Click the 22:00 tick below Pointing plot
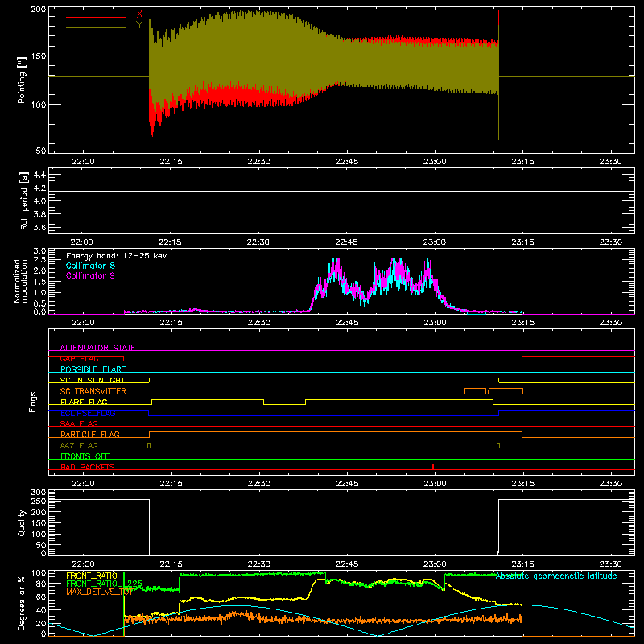Image resolution: width=644 pixels, height=644 pixels. 83,162
